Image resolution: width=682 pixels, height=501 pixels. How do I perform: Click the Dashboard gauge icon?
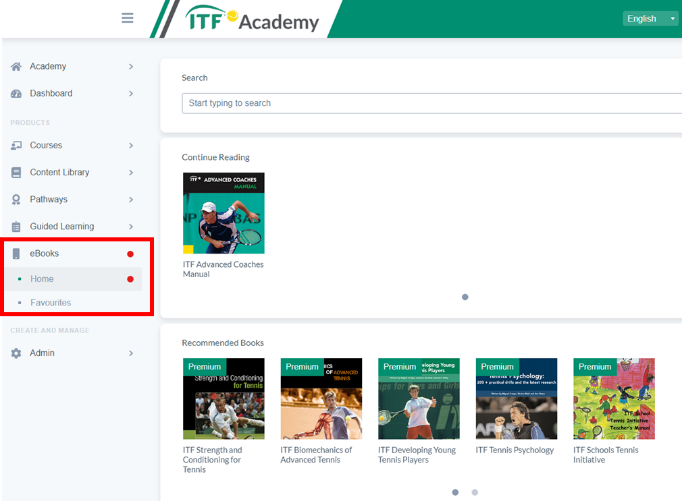click(x=16, y=94)
